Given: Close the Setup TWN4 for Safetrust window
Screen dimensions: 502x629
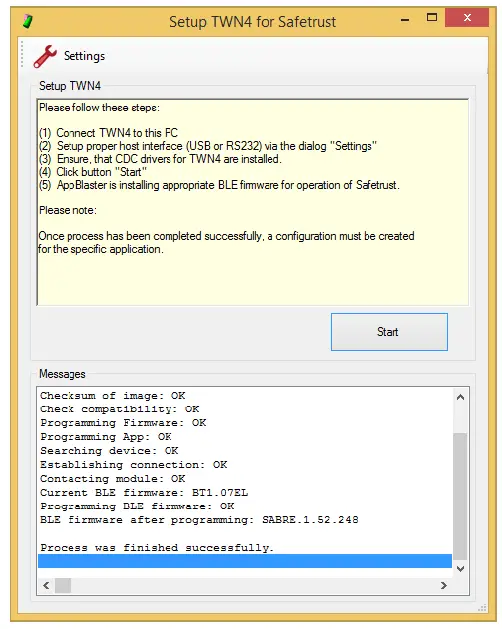Looking at the screenshot, I should (x=467, y=18).
